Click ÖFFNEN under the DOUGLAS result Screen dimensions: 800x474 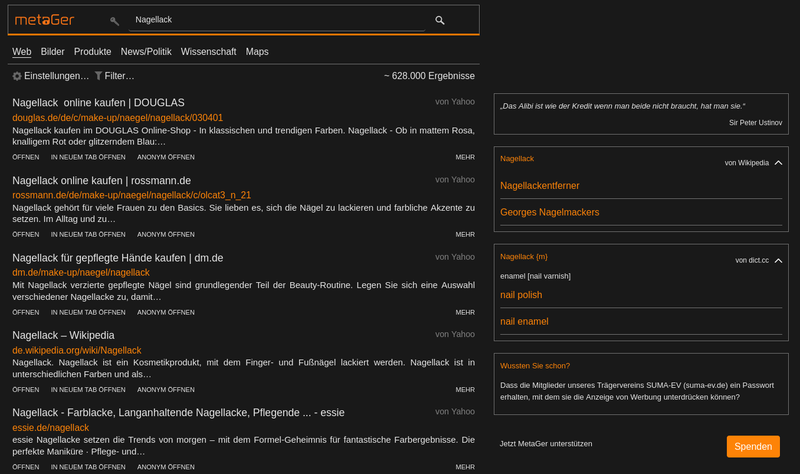tap(26, 157)
